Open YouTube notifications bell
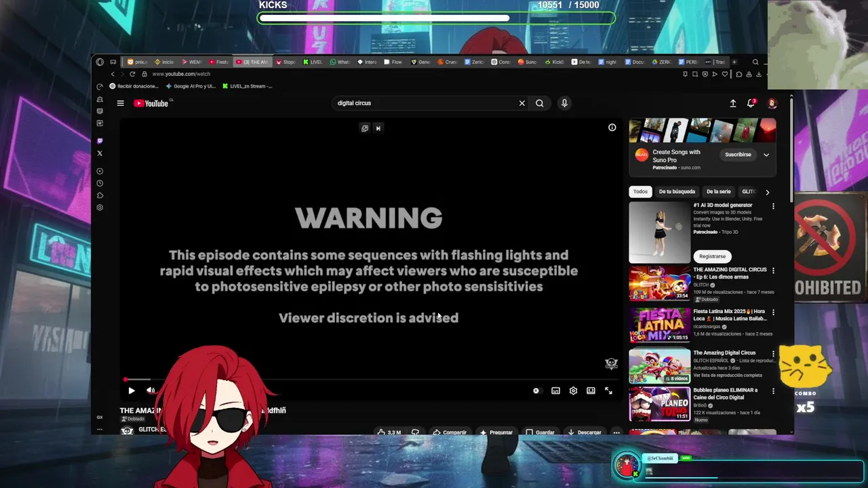 point(751,103)
